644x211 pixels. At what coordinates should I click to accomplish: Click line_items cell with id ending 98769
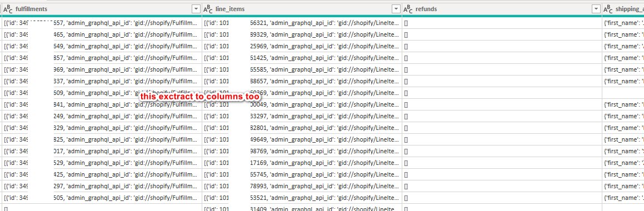302,152
